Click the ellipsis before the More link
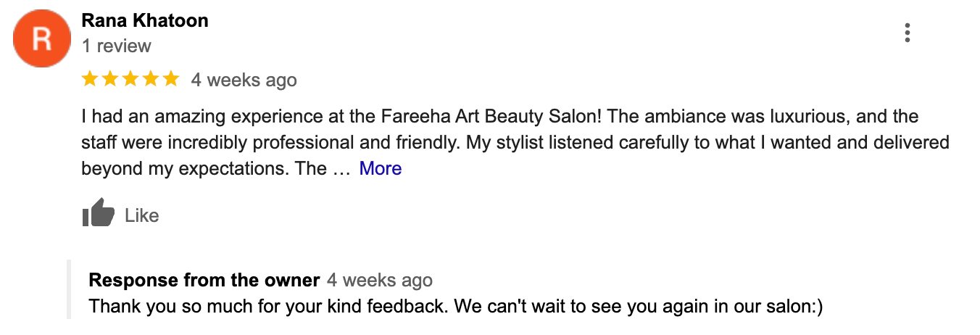Image resolution: width=980 pixels, height=335 pixels. [341, 169]
